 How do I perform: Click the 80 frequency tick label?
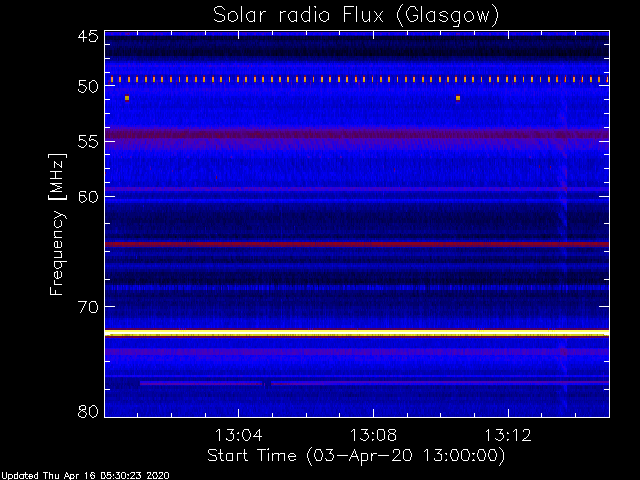(88, 411)
